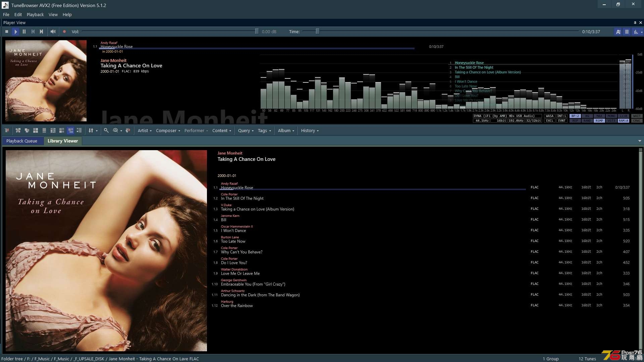Switch to the Library Viewer tab
Screen dimensions: 644x362
63,141
